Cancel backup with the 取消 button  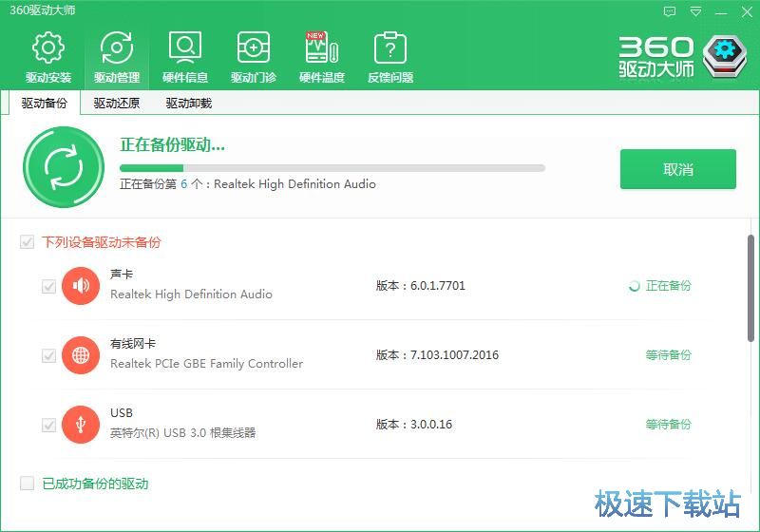click(678, 169)
